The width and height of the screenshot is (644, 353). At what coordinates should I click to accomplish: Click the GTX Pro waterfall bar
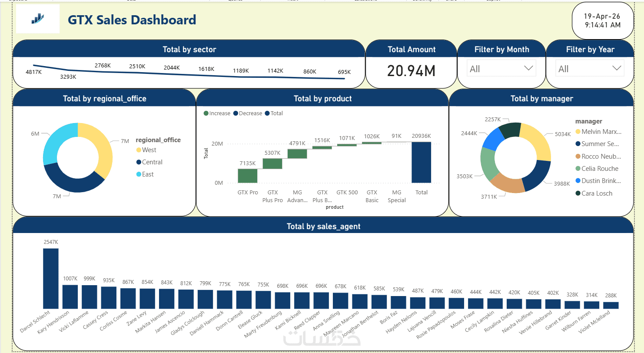pyautogui.click(x=248, y=176)
